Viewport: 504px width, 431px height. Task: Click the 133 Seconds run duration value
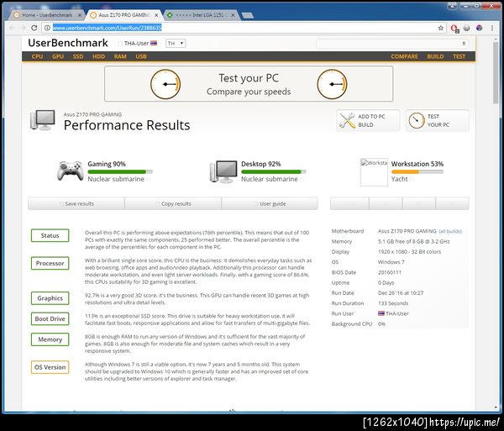(x=393, y=303)
